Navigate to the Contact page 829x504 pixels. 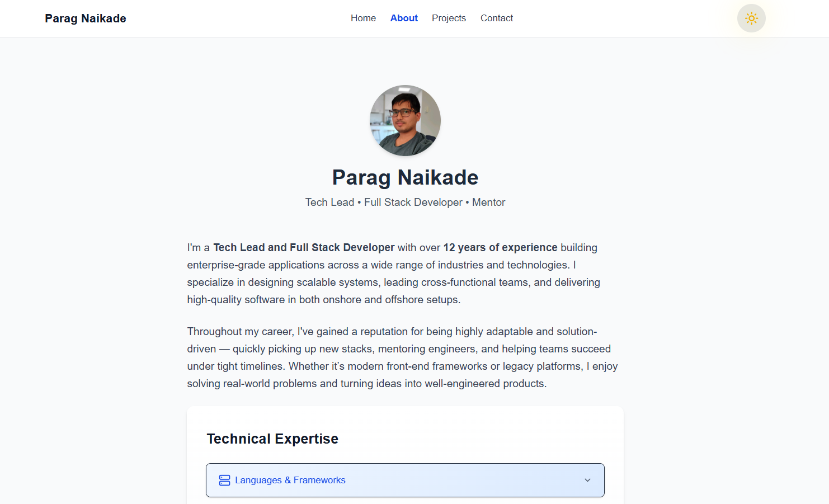coord(496,18)
